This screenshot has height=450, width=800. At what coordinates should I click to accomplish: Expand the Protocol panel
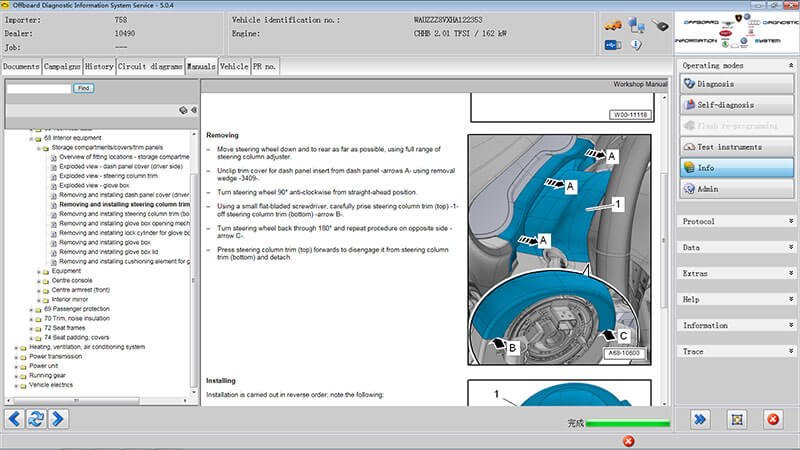(791, 221)
